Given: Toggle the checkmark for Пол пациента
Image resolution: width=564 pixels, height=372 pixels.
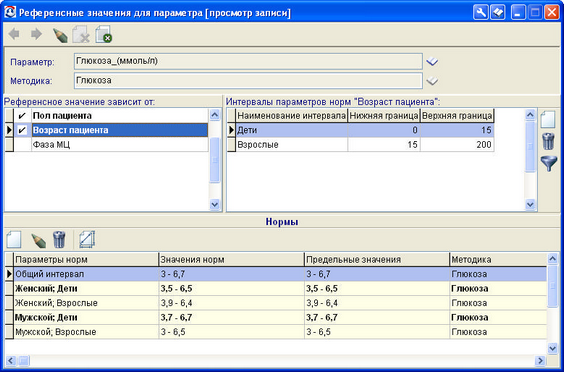Looking at the screenshot, I should 22,116.
